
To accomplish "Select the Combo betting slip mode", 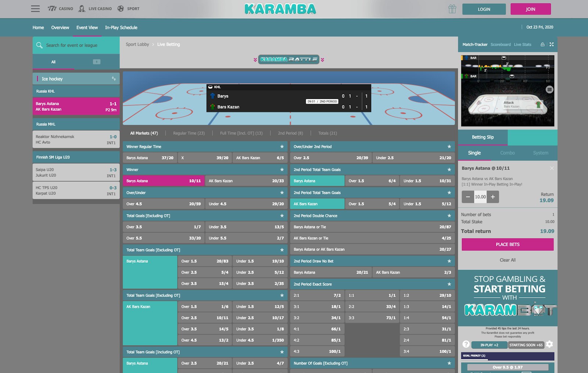I will [x=508, y=153].
